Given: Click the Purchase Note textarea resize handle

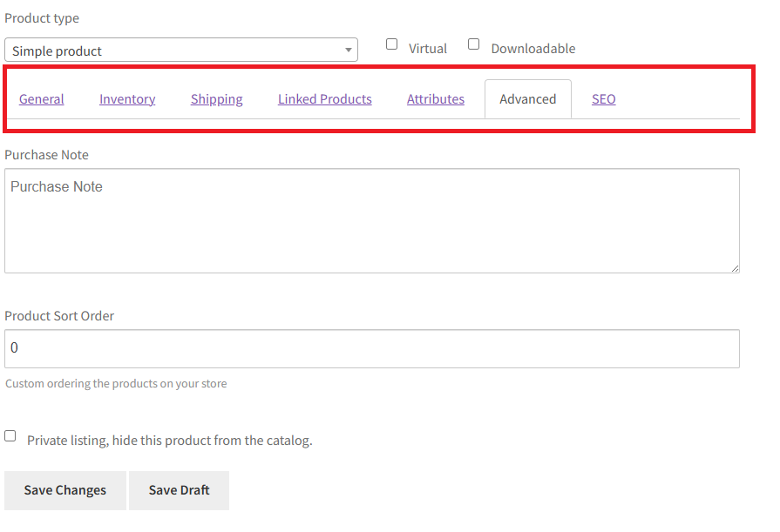Looking at the screenshot, I should [x=735, y=268].
